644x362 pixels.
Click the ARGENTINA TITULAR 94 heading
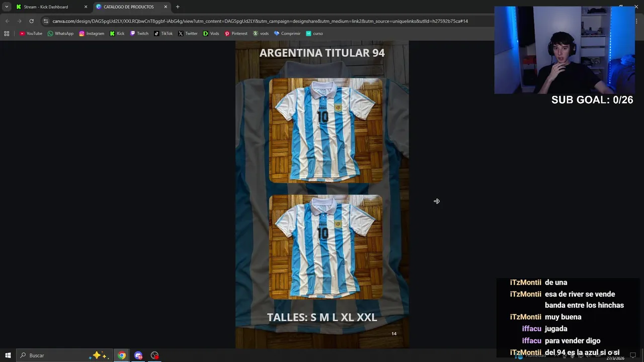(x=322, y=53)
